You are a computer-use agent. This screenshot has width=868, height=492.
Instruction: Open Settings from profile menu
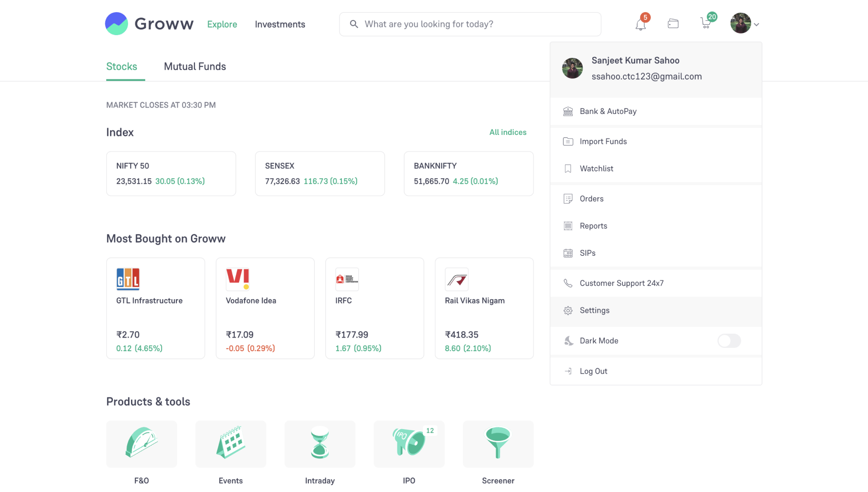656,311
